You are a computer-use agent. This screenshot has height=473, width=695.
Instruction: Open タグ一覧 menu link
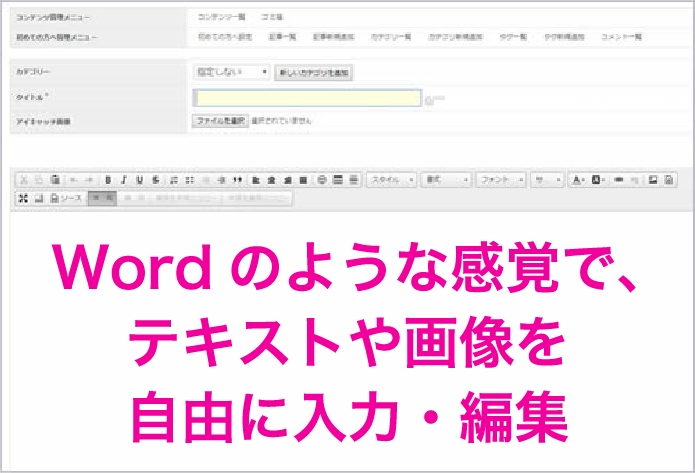(513, 37)
